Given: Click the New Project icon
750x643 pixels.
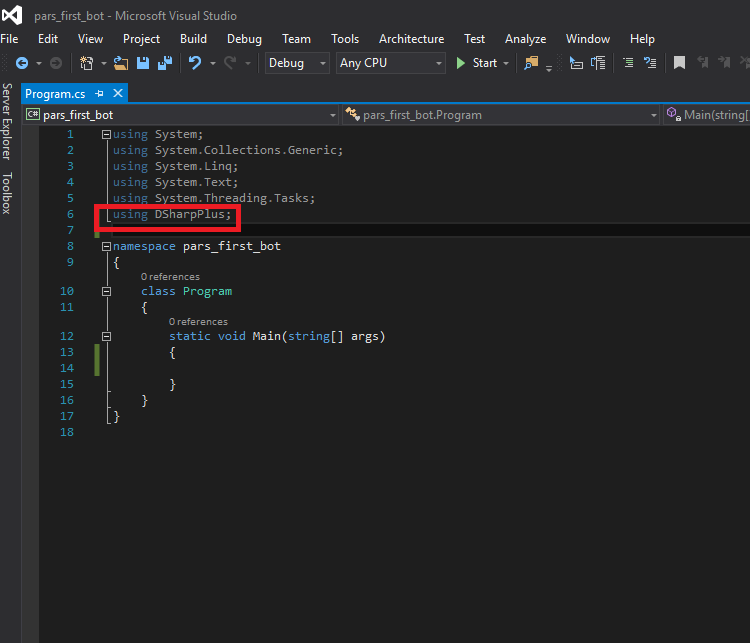Looking at the screenshot, I should 87,63.
